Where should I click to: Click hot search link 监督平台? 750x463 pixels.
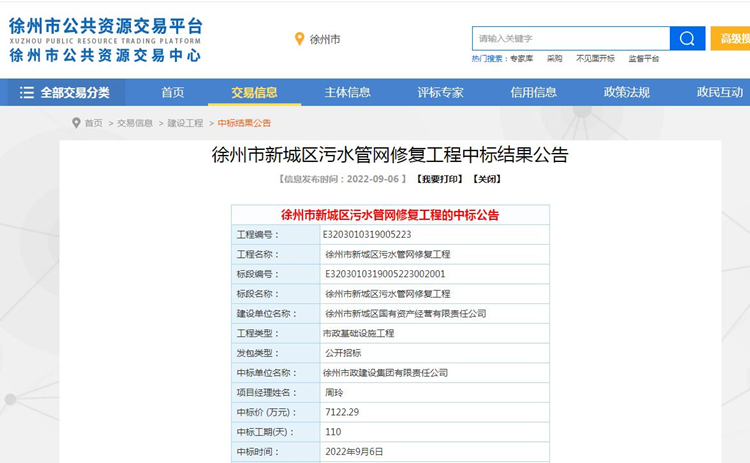pyautogui.click(x=644, y=58)
